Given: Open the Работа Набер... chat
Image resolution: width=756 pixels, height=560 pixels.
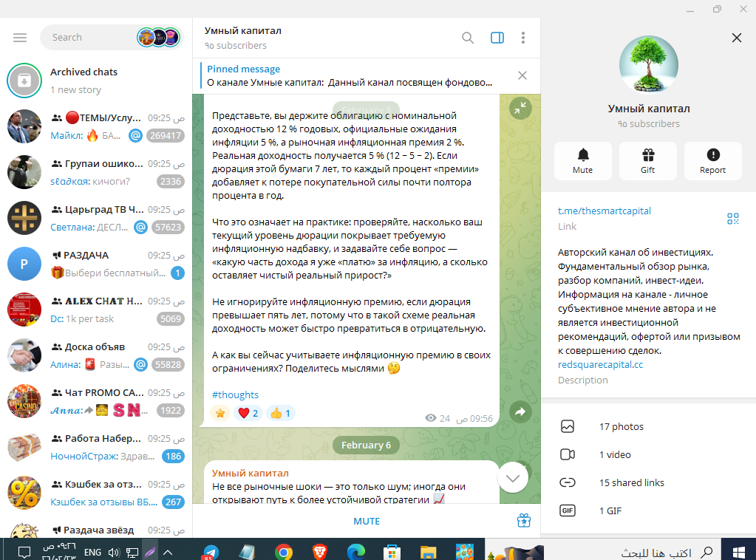Looking at the screenshot, I should (96, 447).
